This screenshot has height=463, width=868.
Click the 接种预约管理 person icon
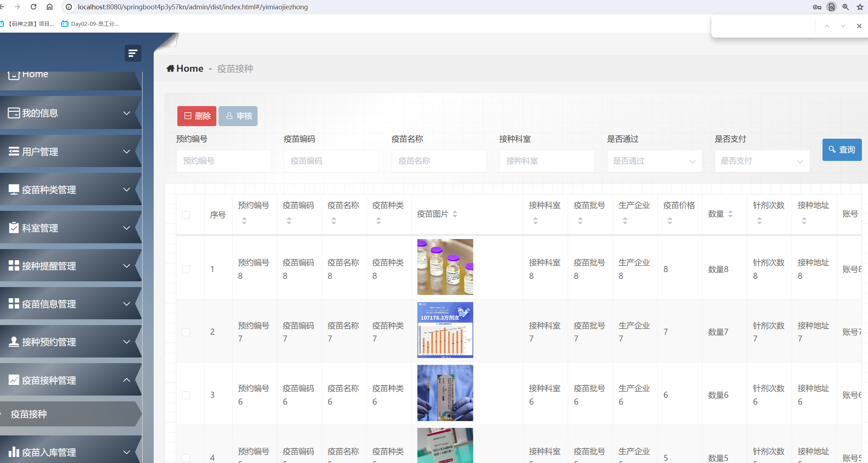point(14,342)
